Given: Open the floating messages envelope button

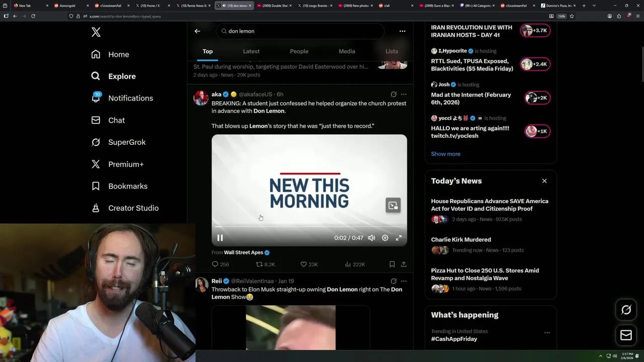Looking at the screenshot, I should (x=626, y=335).
